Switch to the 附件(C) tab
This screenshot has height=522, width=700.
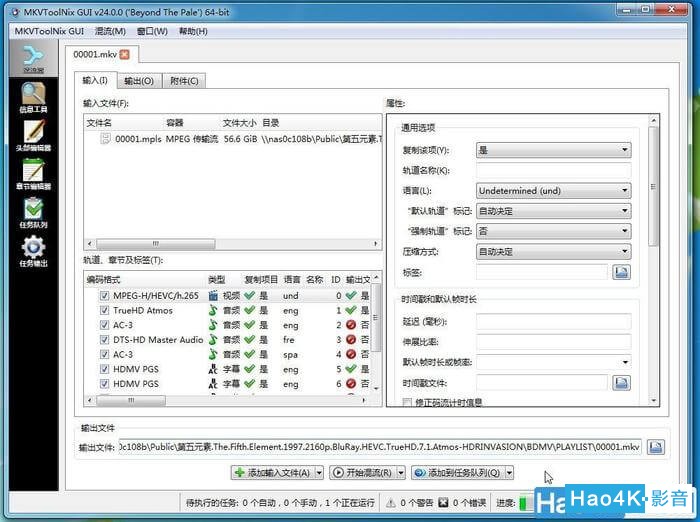[184, 81]
